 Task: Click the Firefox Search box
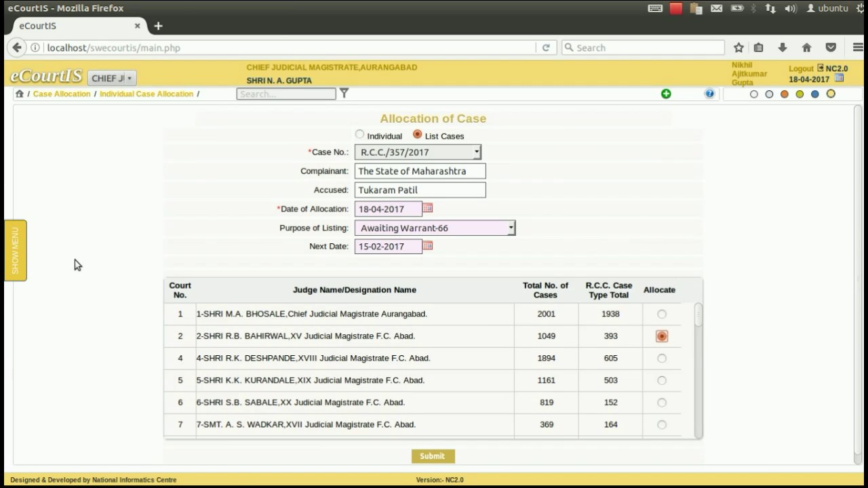point(643,47)
